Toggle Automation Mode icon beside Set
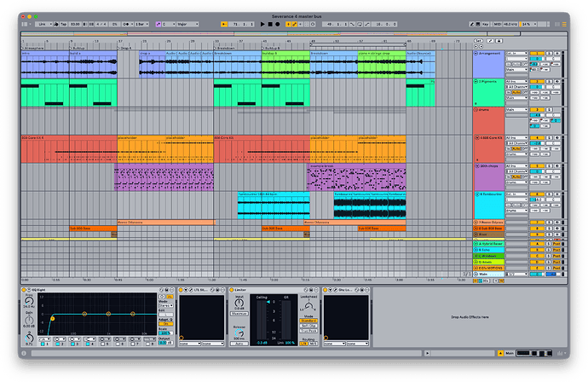Viewport: 588px width, 382px height. click(490, 41)
